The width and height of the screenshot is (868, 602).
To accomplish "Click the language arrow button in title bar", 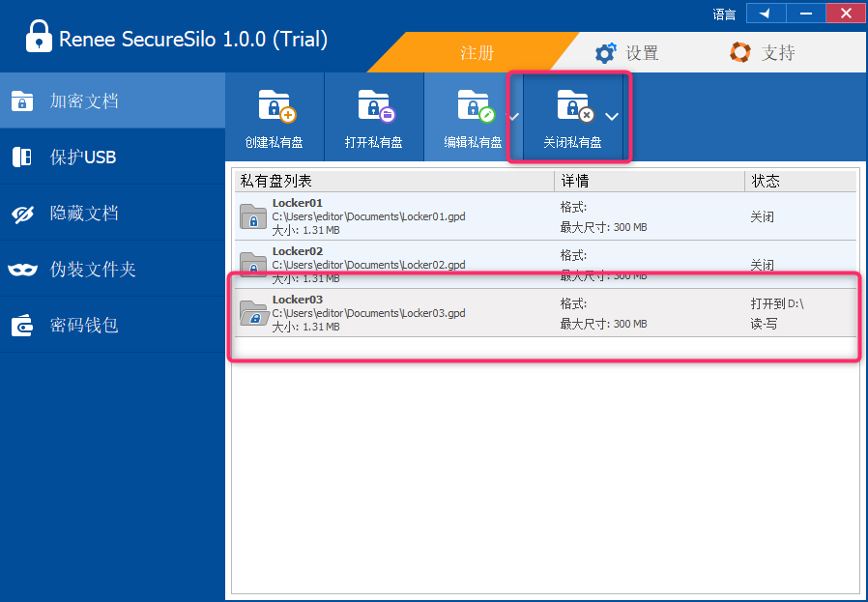I will click(x=767, y=14).
